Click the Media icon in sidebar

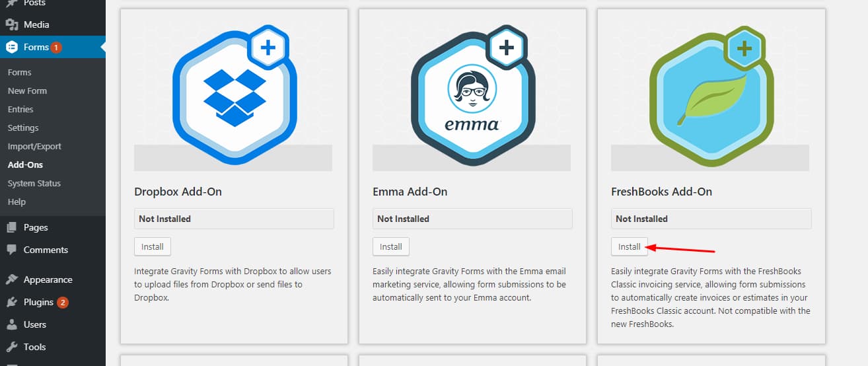(x=12, y=24)
